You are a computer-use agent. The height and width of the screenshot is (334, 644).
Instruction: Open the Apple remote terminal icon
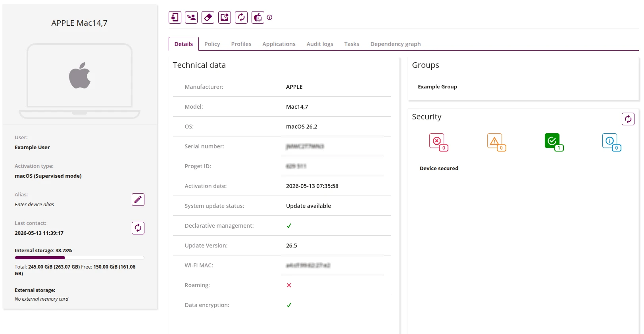click(x=258, y=17)
